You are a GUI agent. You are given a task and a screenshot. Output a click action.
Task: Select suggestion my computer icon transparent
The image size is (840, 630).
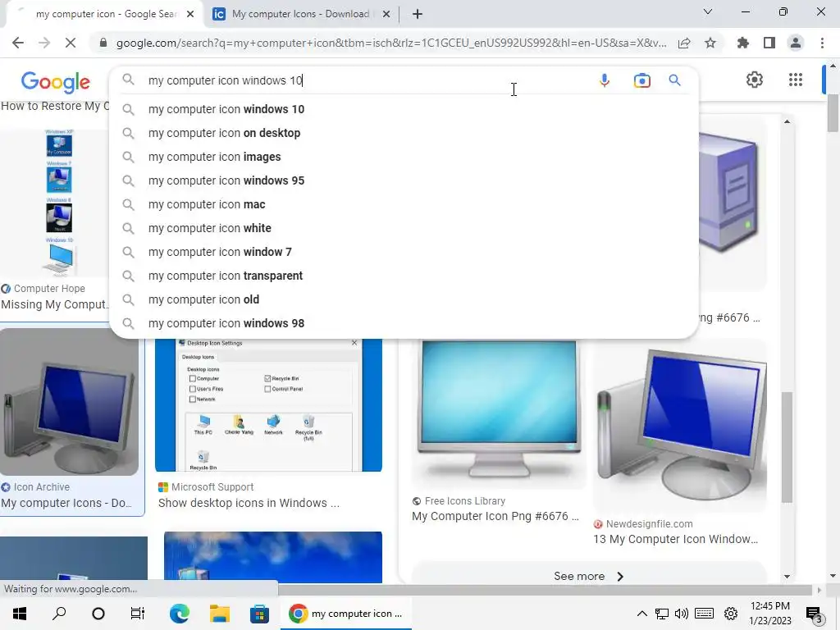point(404,276)
